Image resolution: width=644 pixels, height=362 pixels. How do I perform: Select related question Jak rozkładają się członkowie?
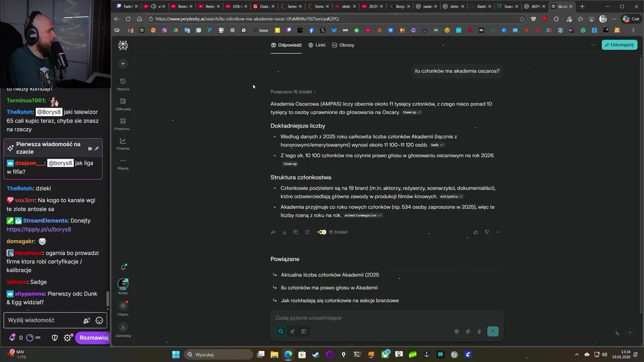click(x=340, y=301)
